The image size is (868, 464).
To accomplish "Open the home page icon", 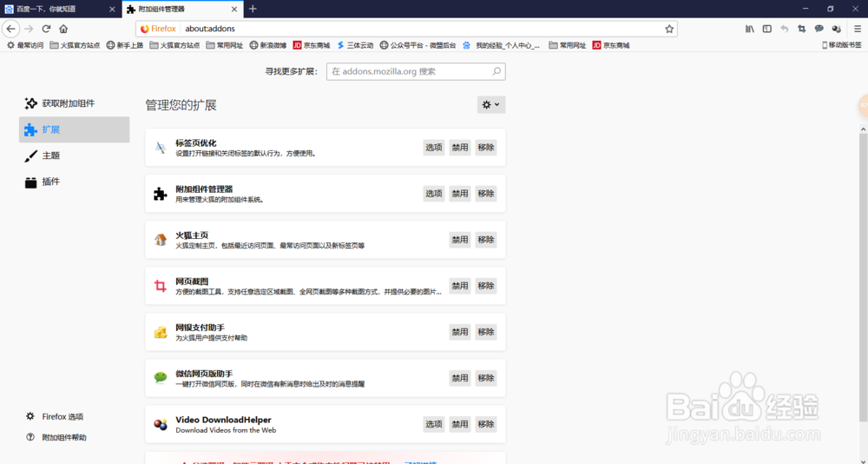I will [x=63, y=29].
